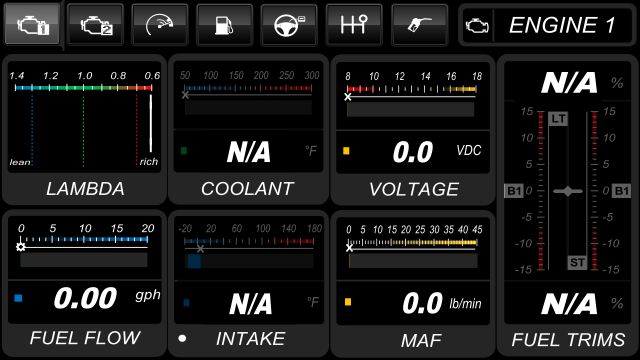The image size is (640, 360).
Task: Click the yellow indicator in MAF panel
Action: (x=348, y=302)
